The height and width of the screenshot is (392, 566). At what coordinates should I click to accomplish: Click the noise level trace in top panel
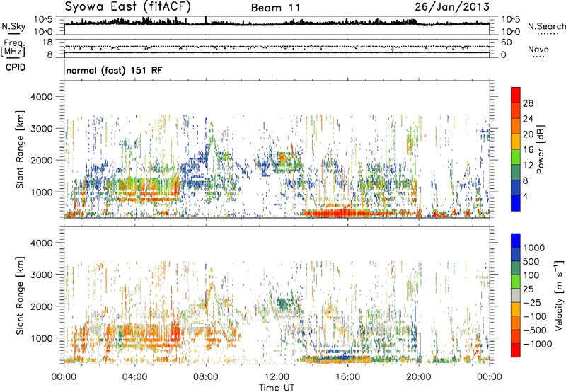[277, 23]
